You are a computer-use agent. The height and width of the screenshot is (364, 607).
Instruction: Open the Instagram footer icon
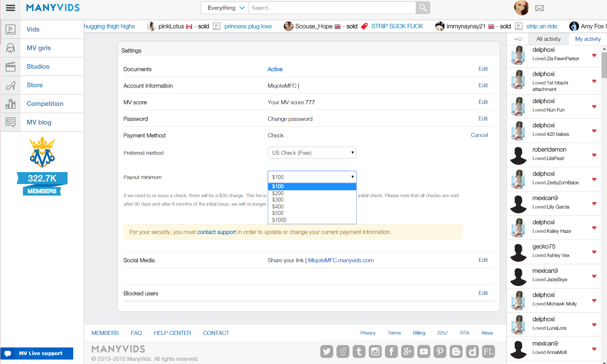375,351
